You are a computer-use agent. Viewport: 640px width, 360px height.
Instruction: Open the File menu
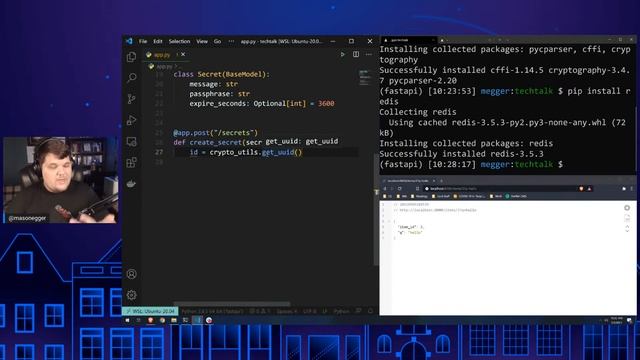click(x=143, y=41)
